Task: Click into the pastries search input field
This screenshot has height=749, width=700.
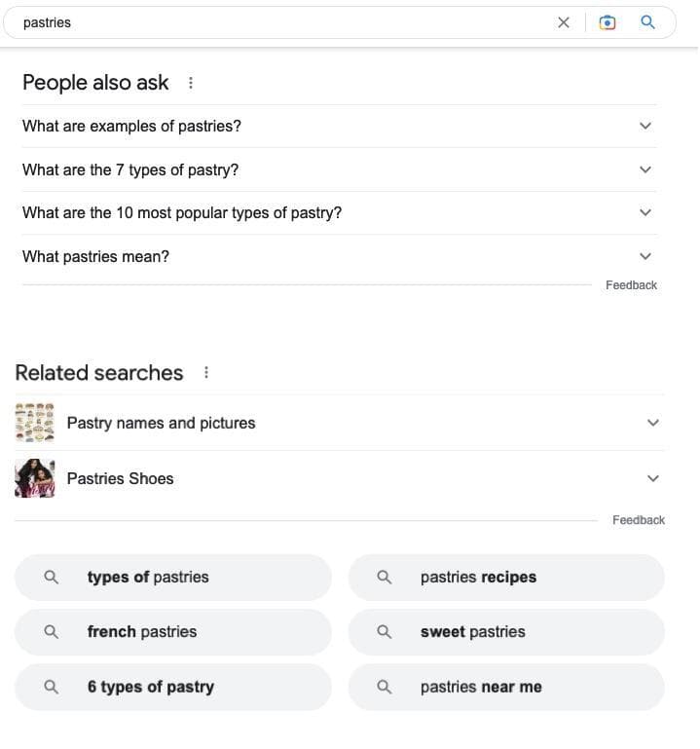Action: click(292, 22)
